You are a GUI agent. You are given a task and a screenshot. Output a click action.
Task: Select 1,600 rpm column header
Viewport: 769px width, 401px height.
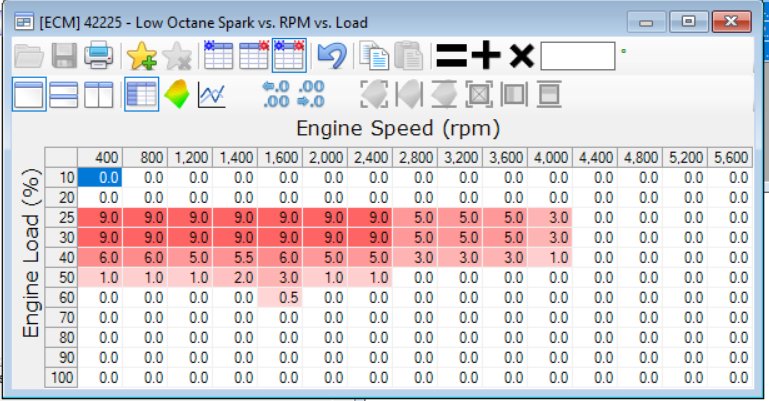tap(281, 157)
